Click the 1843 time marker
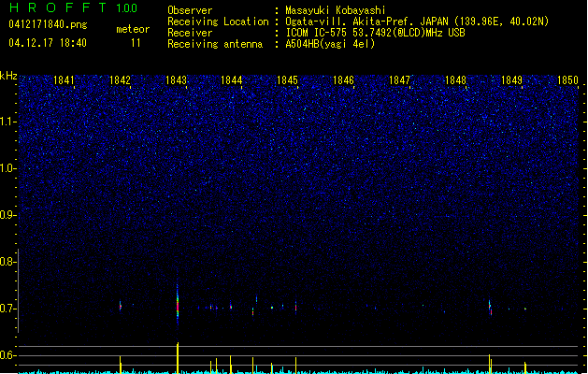This screenshot has width=588, height=374. coord(176,79)
